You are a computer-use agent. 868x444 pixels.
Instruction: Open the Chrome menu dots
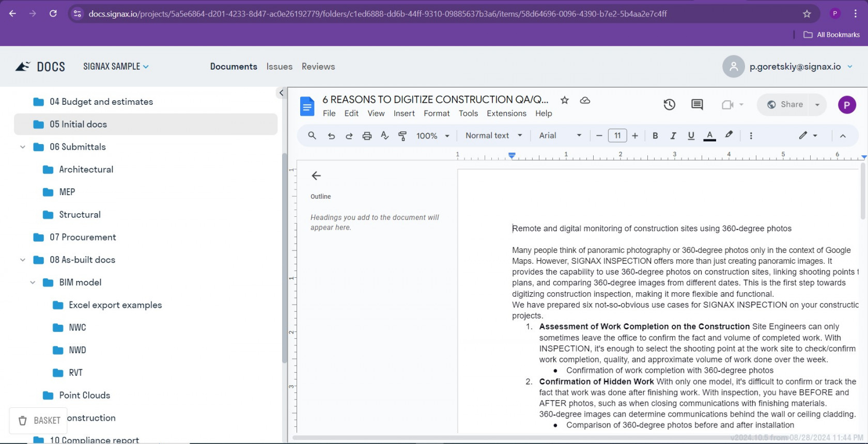[x=856, y=14]
